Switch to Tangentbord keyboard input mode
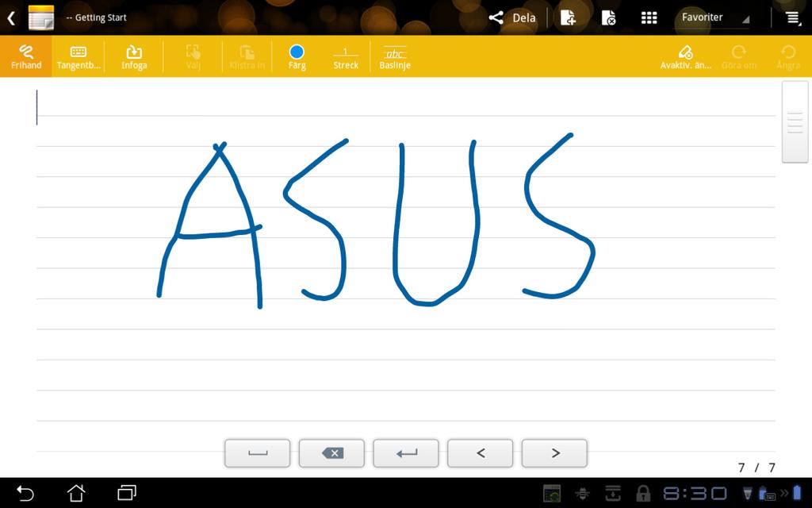812x508 pixels. [79, 57]
